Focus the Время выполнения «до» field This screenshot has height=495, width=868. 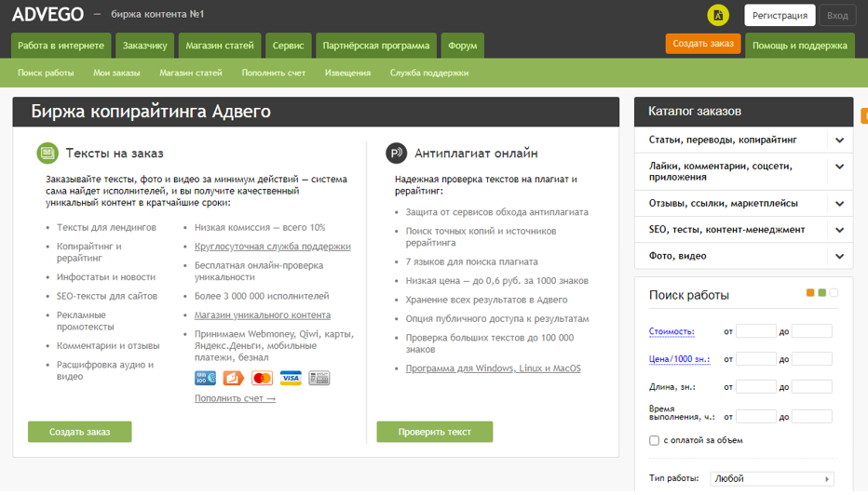[x=812, y=417]
